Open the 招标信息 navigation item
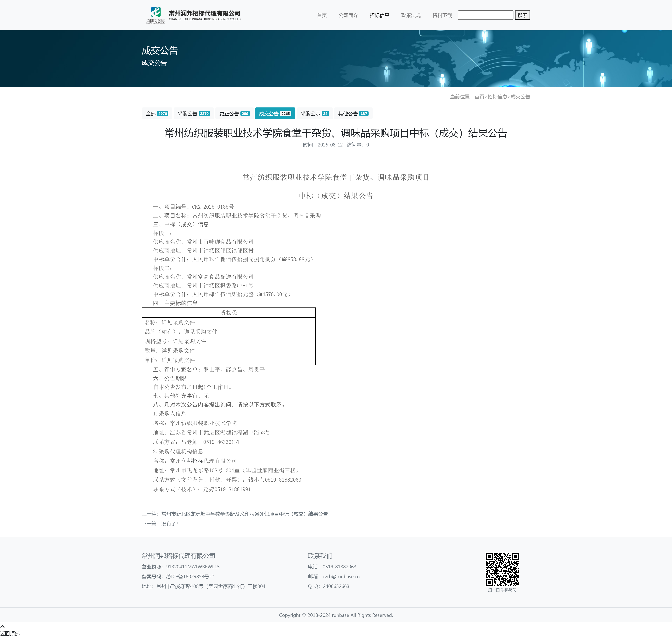The height and width of the screenshot is (637, 672). point(379,15)
